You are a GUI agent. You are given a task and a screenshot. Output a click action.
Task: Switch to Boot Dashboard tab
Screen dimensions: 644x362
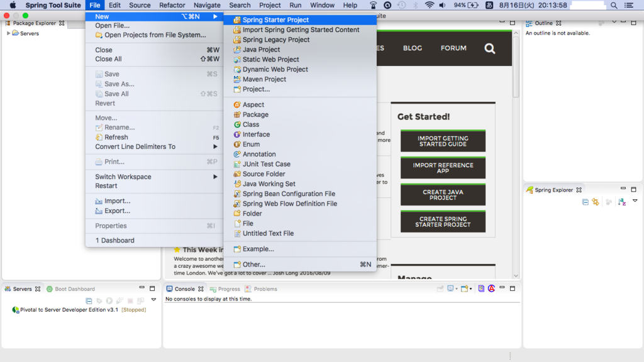point(70,289)
